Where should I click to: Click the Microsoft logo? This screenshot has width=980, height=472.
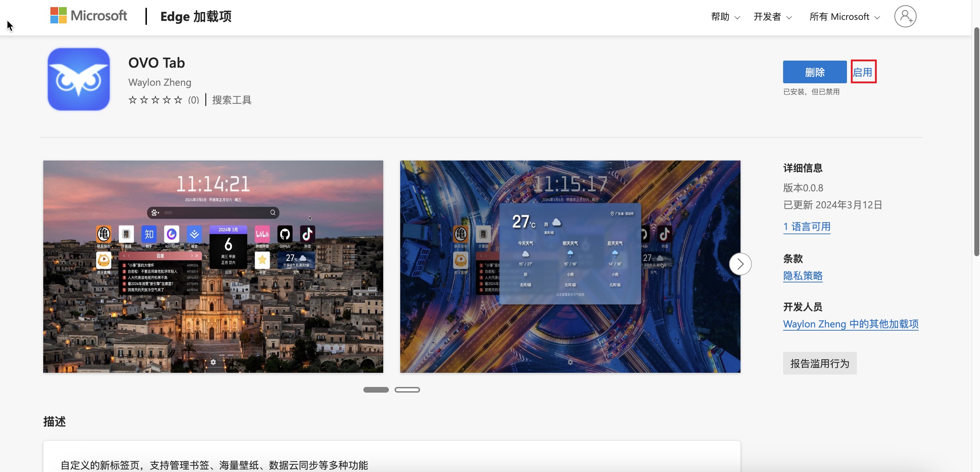[88, 16]
